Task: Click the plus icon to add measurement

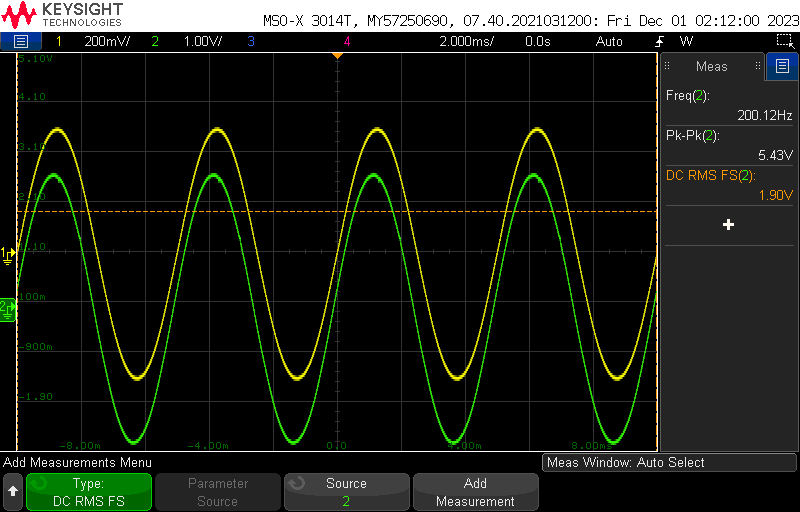Action: pos(728,225)
